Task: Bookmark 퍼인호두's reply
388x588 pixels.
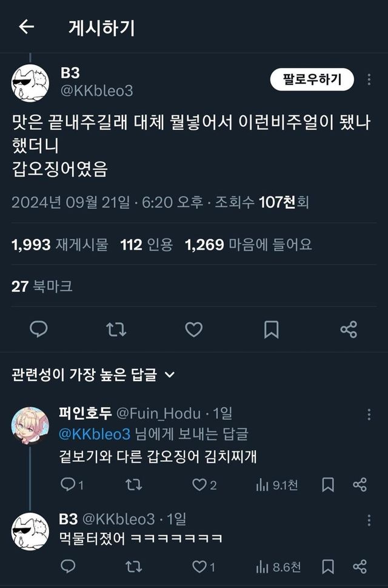Action: pyautogui.click(x=328, y=484)
